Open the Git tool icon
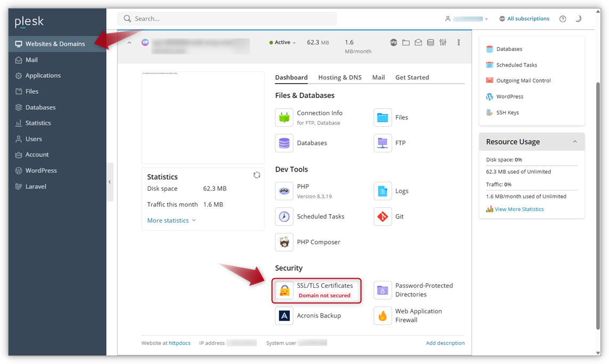 [x=383, y=217]
